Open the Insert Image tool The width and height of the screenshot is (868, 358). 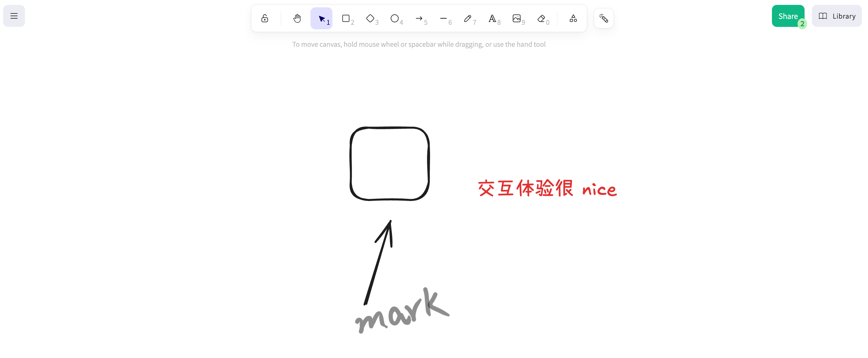(517, 18)
